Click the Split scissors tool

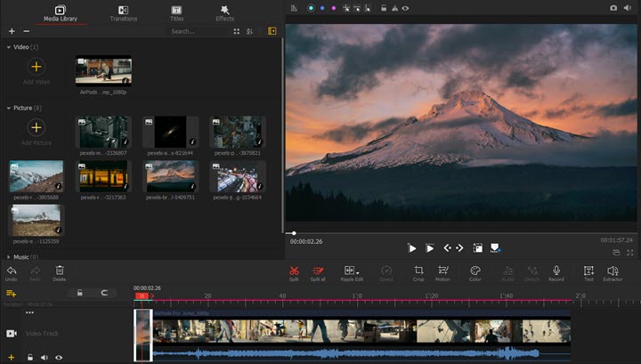pyautogui.click(x=294, y=271)
